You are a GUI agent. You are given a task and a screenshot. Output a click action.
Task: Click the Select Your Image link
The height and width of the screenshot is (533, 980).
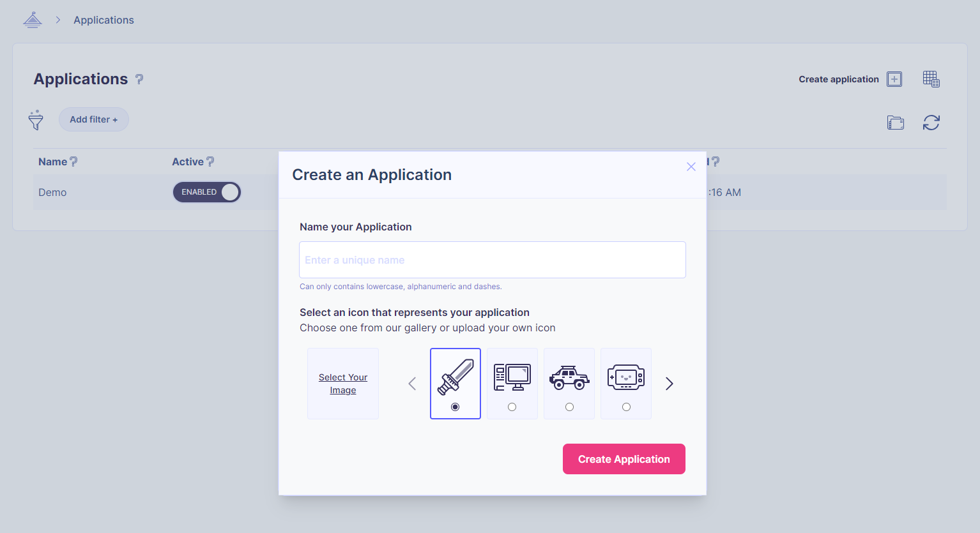click(x=343, y=384)
